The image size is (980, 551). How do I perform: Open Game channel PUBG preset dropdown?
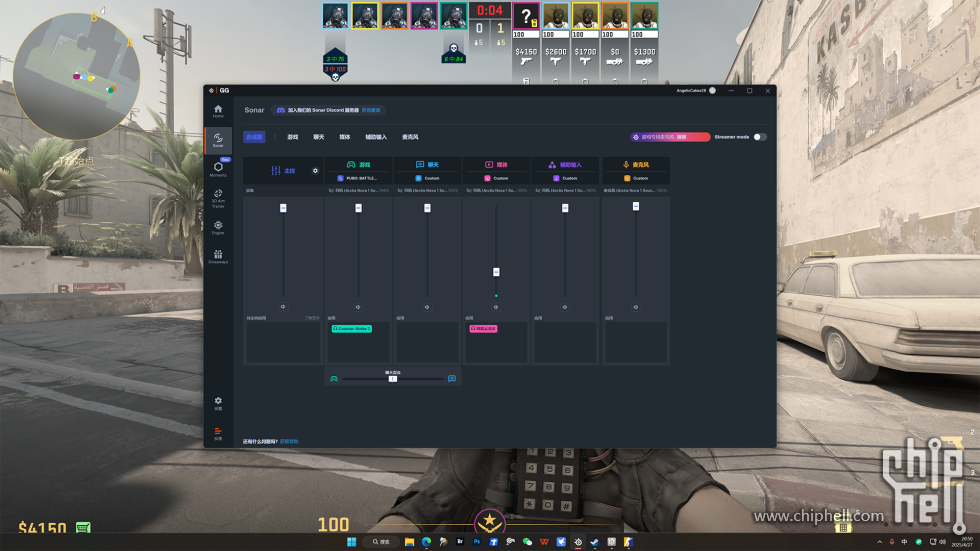[359, 178]
